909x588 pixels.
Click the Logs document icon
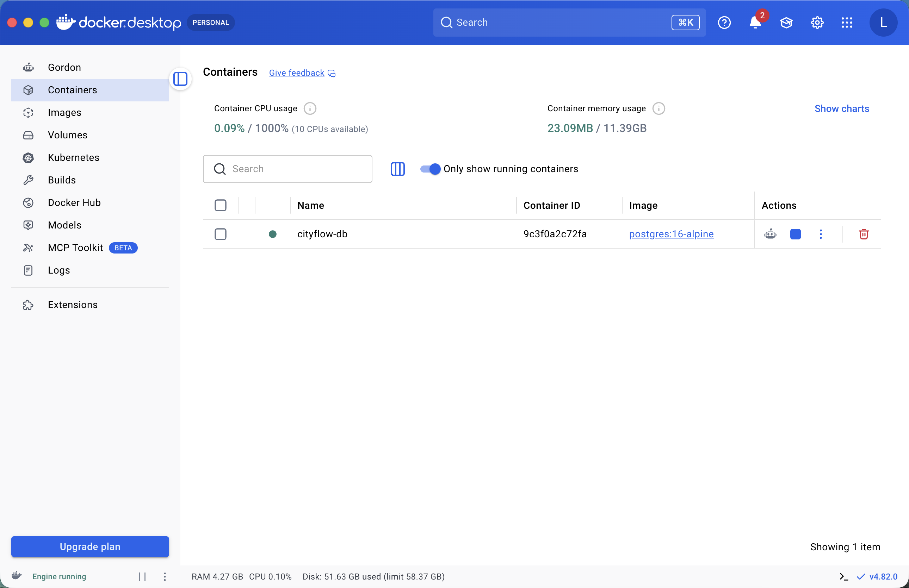coord(28,270)
